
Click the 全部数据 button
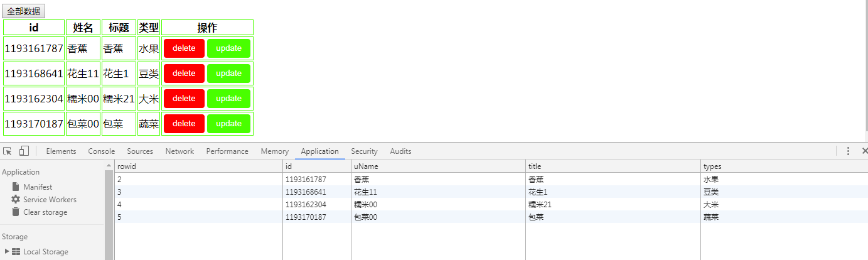coord(24,11)
